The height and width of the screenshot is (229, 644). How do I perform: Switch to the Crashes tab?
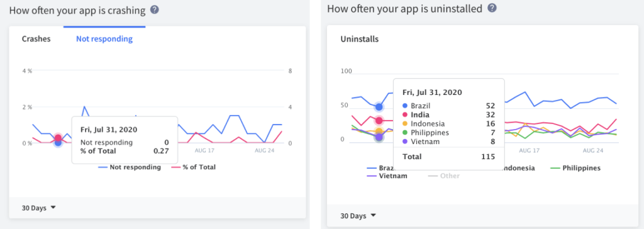[x=36, y=39]
